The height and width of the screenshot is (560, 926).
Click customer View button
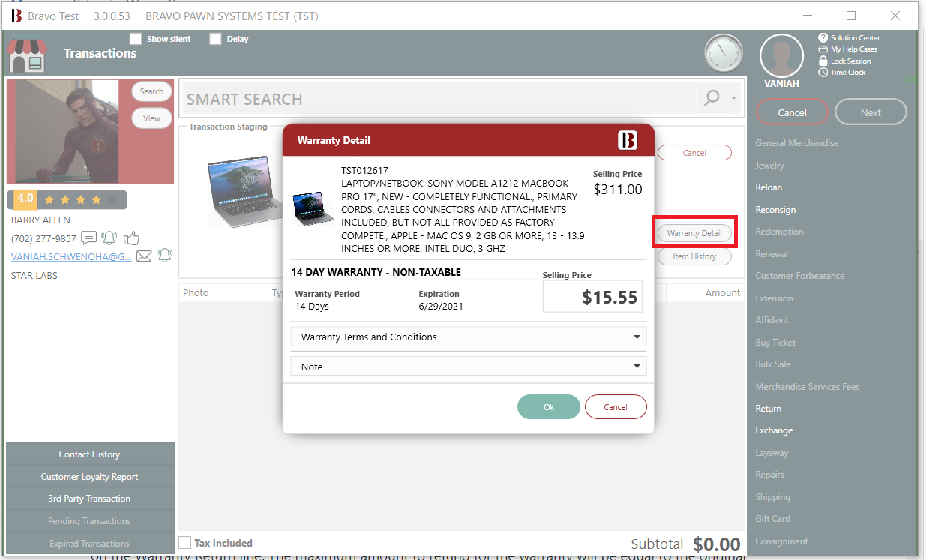tap(151, 118)
